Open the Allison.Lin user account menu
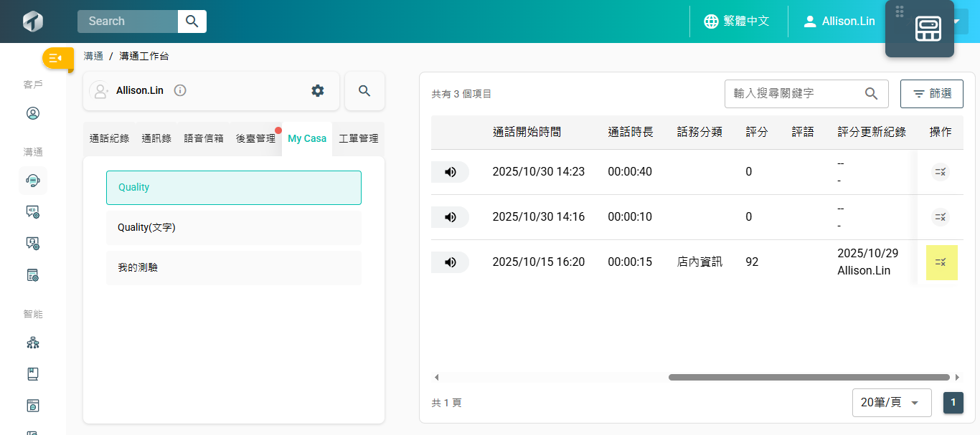 pos(839,21)
